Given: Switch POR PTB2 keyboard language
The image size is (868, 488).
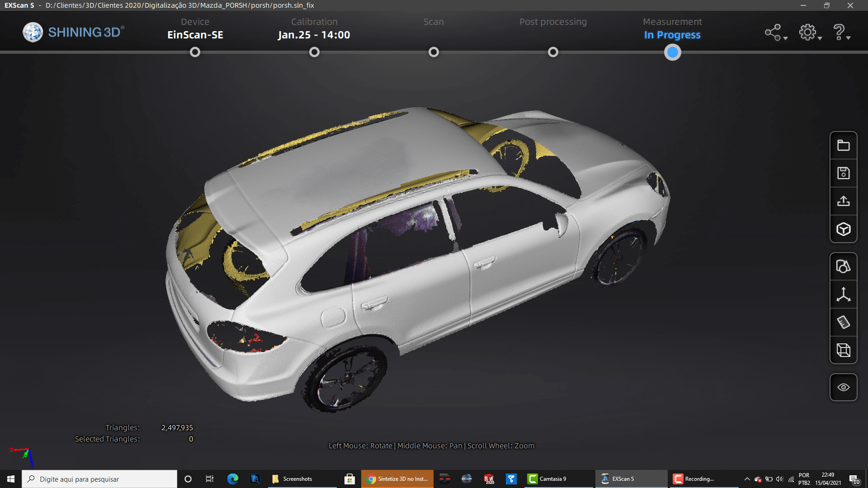Looking at the screenshot, I should click(804, 479).
